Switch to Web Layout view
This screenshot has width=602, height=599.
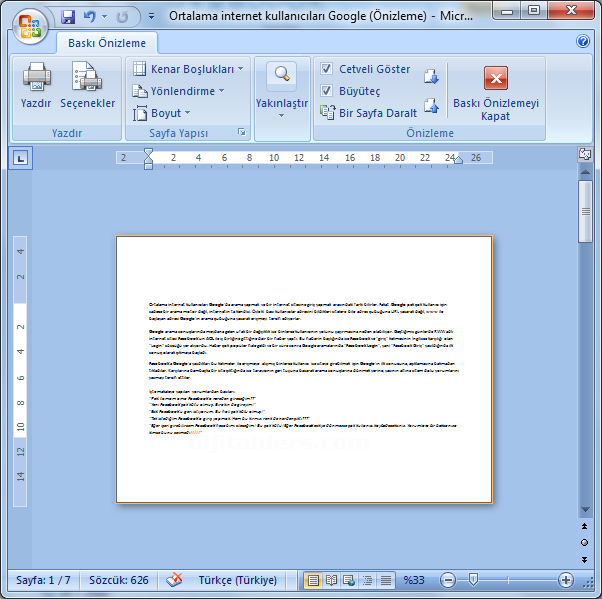(349, 580)
